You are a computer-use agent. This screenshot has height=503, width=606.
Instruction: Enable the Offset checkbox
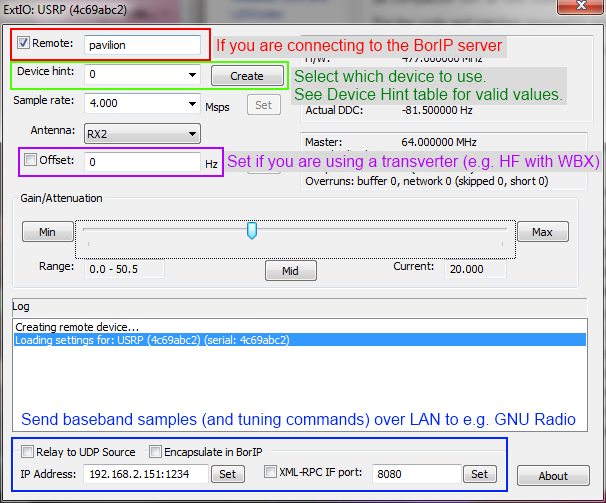(x=31, y=160)
